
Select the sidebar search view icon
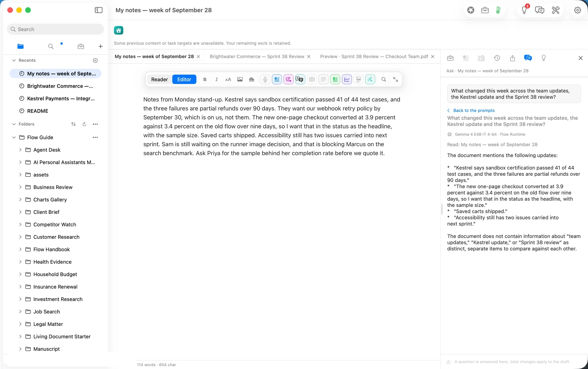[51, 46]
